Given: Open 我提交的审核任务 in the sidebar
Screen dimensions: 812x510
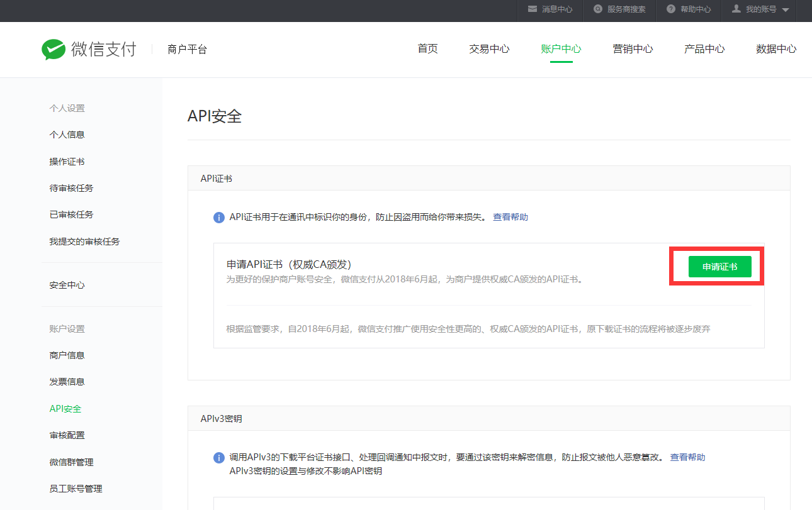Looking at the screenshot, I should point(84,241).
